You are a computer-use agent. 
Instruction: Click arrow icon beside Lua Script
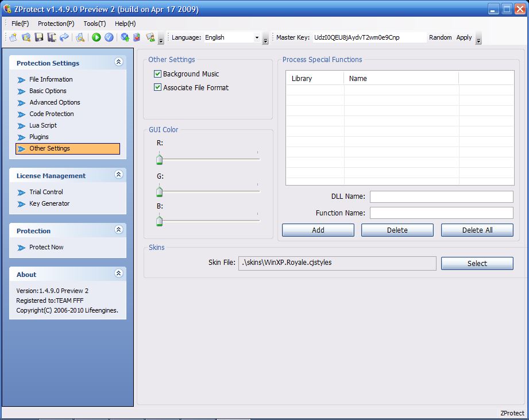point(21,126)
